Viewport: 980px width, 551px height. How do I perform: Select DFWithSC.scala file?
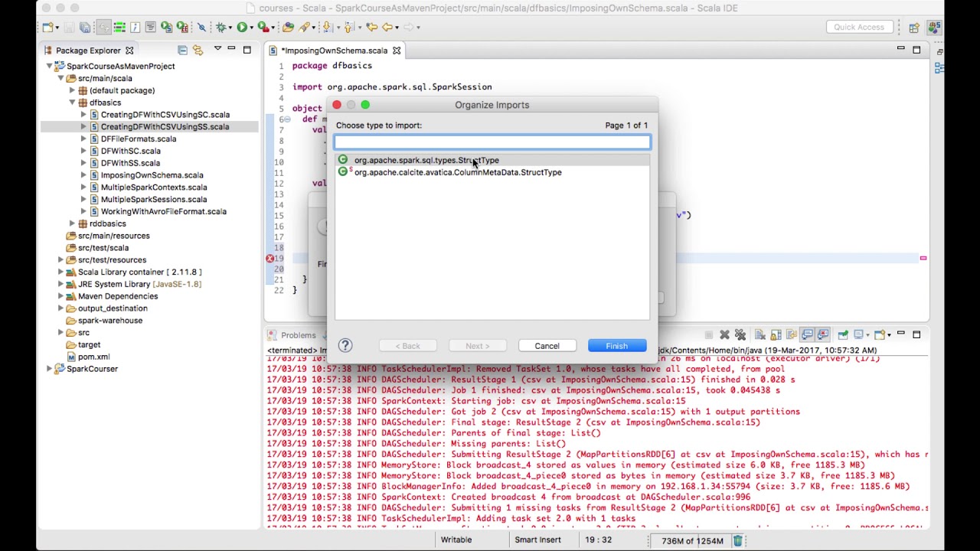[131, 152]
